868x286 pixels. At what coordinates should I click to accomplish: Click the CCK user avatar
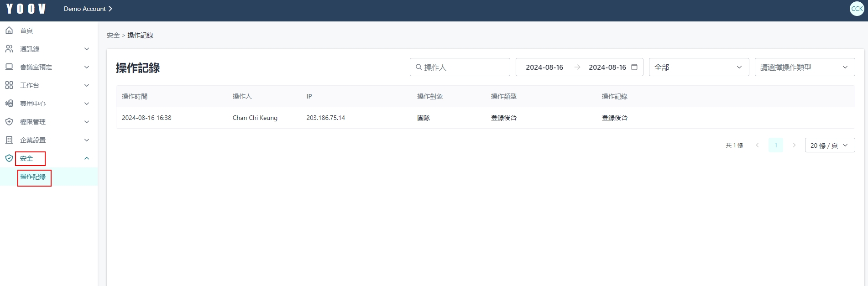857,9
